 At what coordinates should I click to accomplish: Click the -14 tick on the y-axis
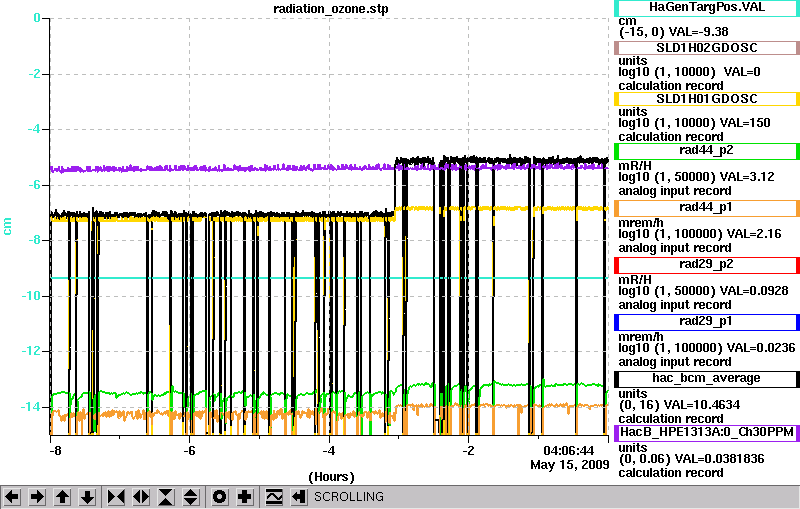click(x=31, y=406)
